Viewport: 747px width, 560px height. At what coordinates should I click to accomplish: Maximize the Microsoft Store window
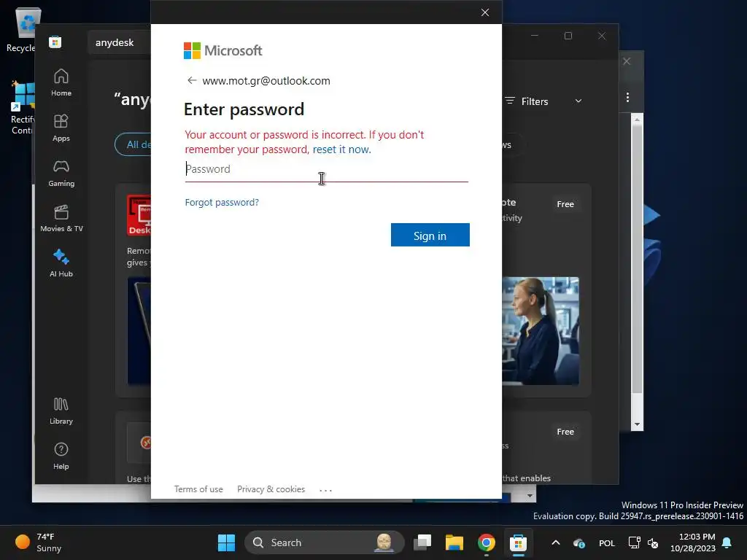568,36
